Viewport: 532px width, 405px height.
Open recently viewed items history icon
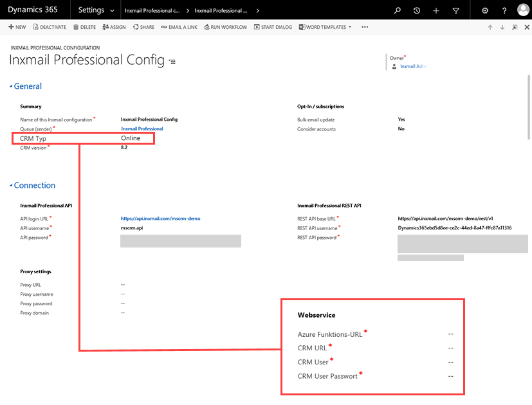pos(417,10)
